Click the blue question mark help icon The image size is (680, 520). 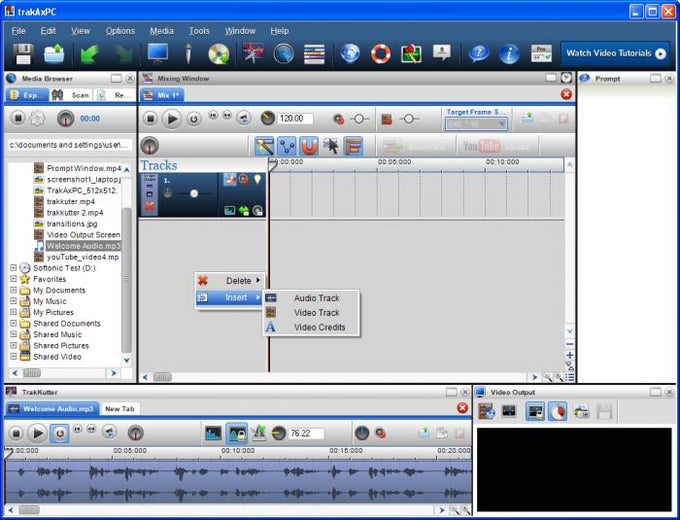tap(479, 54)
